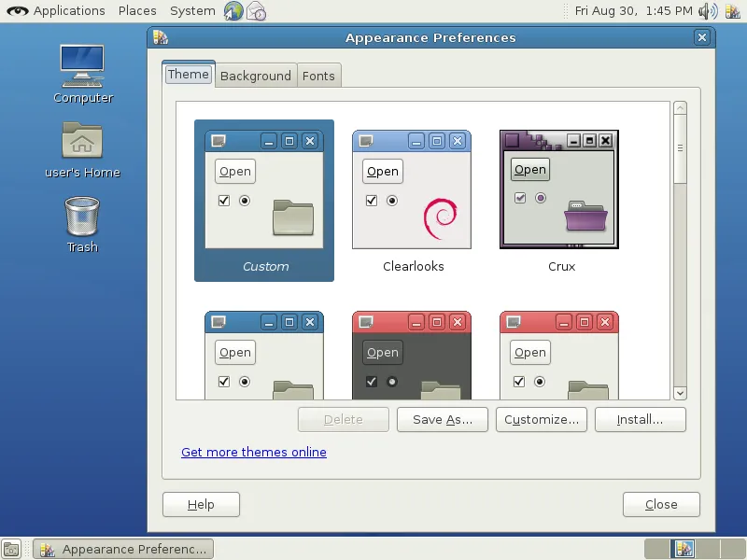Select the Crux theme
Image resolution: width=747 pixels, height=560 pixels.
point(559,201)
